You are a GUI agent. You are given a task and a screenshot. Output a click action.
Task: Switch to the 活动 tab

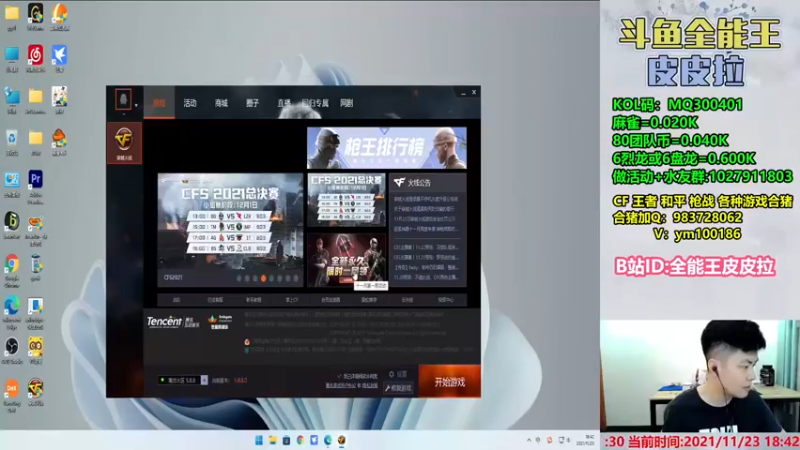point(190,103)
